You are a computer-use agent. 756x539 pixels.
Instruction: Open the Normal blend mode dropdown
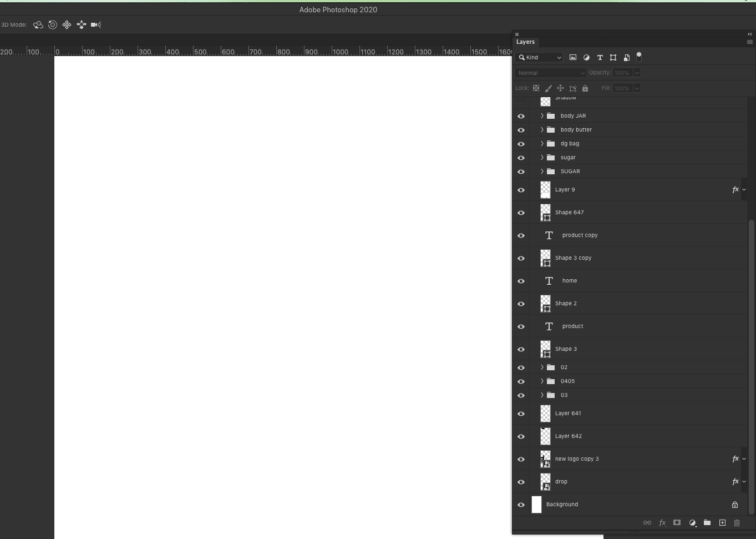[x=550, y=73]
